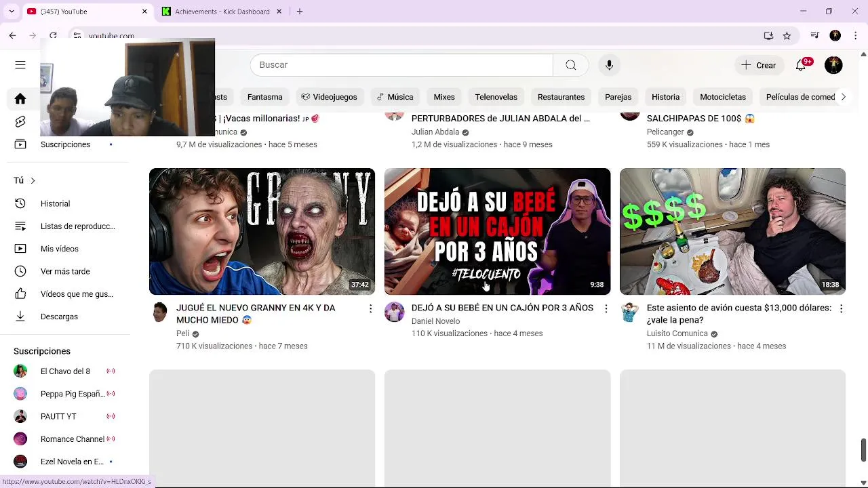The height and width of the screenshot is (488, 868).
Task: Open Listas de reproducción
Action: [64, 226]
